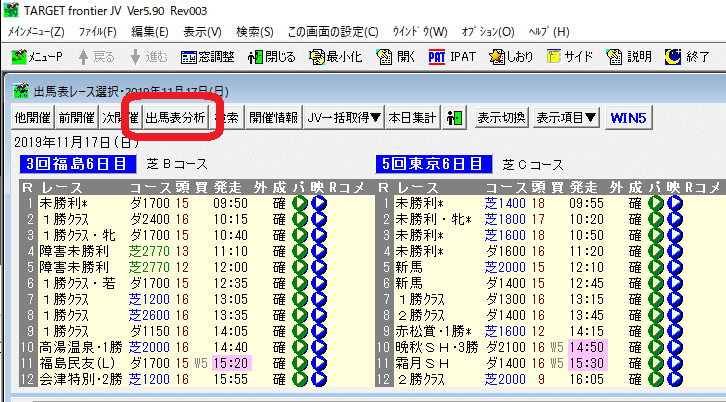Click the 表示切換 button
Viewport: 726px width, 402px height.
502,118
